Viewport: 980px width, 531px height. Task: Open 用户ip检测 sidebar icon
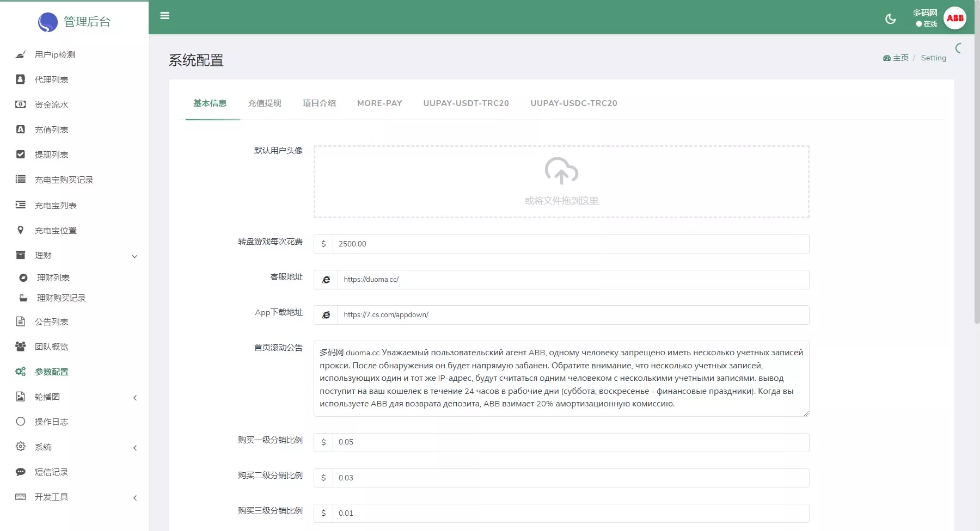click(20, 54)
